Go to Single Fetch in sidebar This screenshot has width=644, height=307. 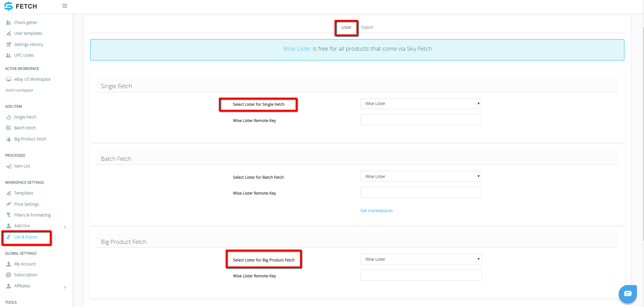pos(25,117)
